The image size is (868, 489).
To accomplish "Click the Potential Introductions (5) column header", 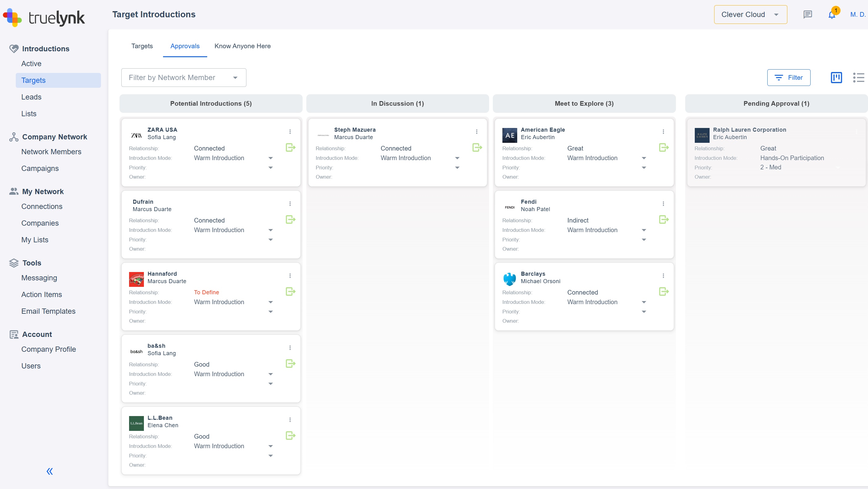I will coord(211,104).
